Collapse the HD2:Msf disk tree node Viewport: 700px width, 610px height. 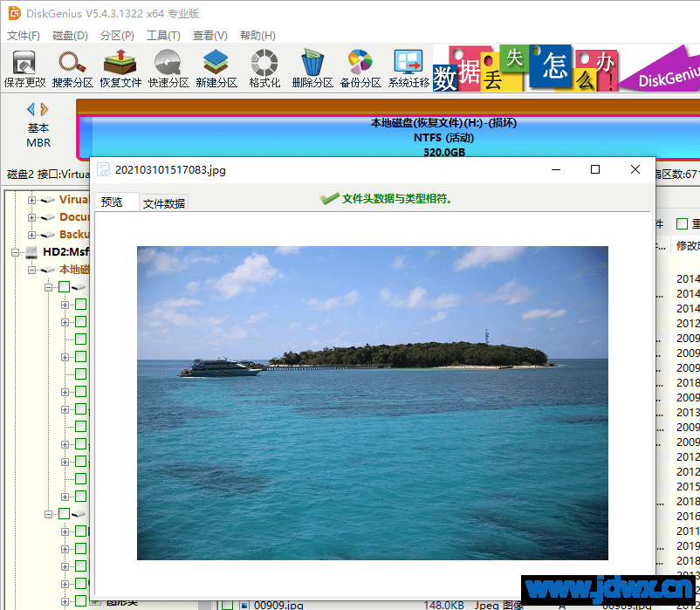[15, 252]
